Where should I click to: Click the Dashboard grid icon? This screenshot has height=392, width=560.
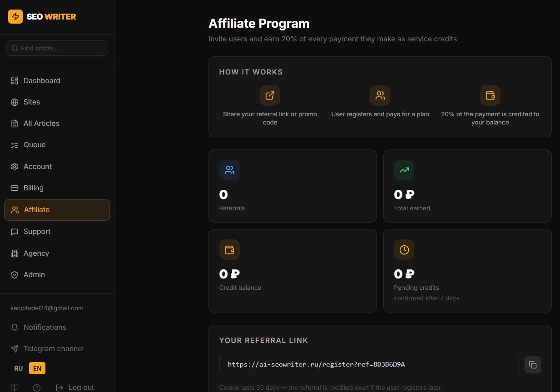coord(15,80)
